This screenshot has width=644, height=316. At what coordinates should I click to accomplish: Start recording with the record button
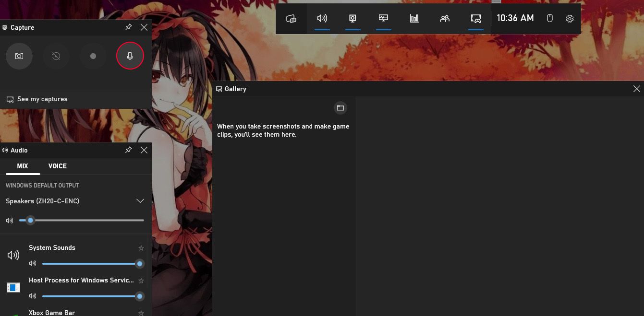pos(93,56)
